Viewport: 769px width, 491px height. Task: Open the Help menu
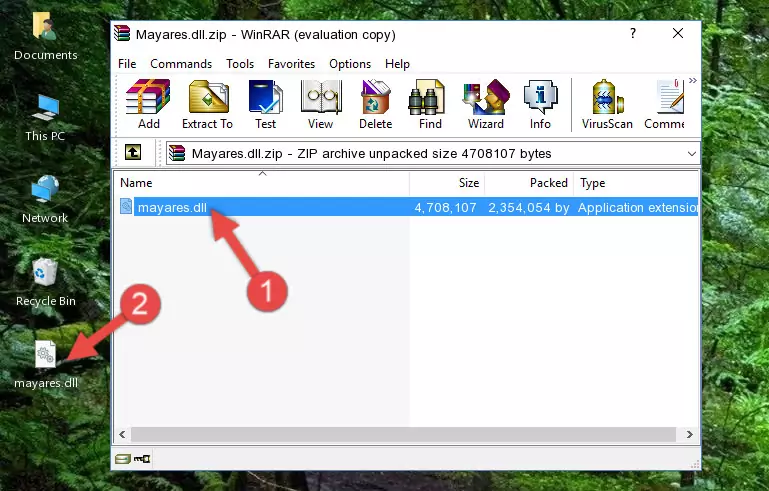click(397, 64)
